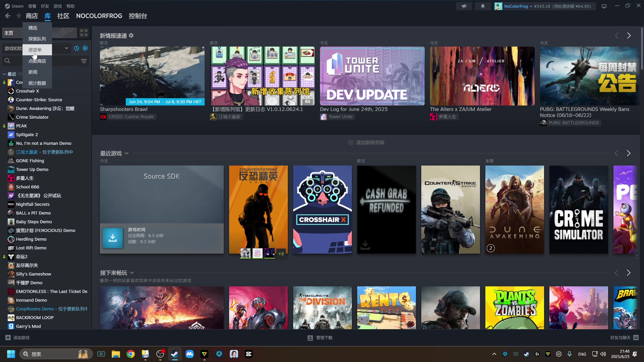Open Friends & Chat icon
Screen dimensions: 644x362
[636, 338]
